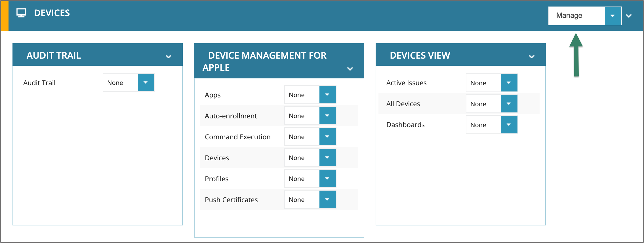Viewport: 644px width, 243px height.
Task: Open the Dashboards permission dropdown
Action: (509, 125)
